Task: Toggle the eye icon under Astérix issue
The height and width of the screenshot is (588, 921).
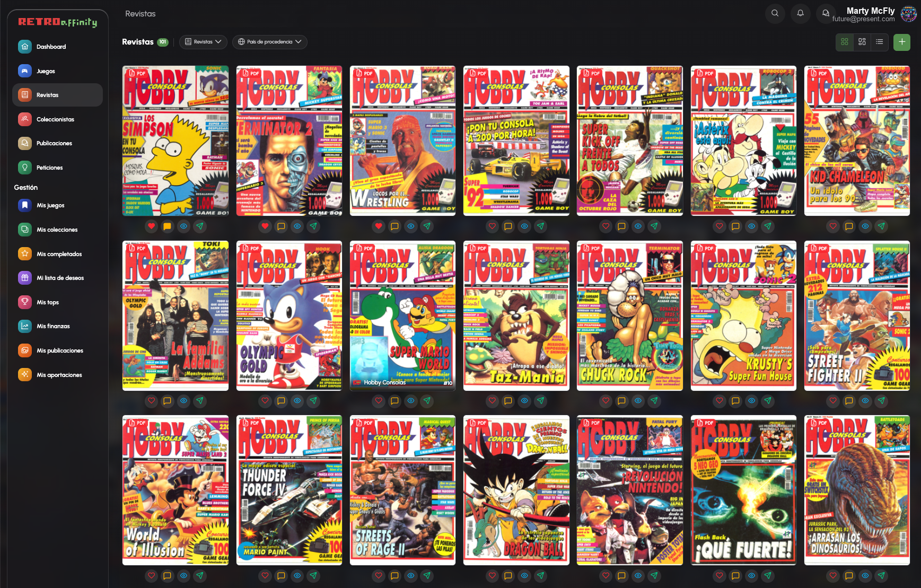Action: click(752, 226)
